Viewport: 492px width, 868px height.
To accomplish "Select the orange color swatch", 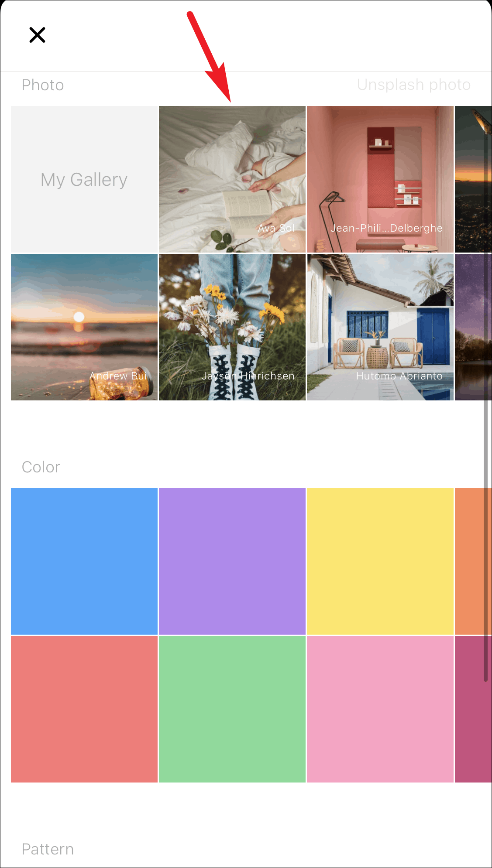I will pos(473,561).
